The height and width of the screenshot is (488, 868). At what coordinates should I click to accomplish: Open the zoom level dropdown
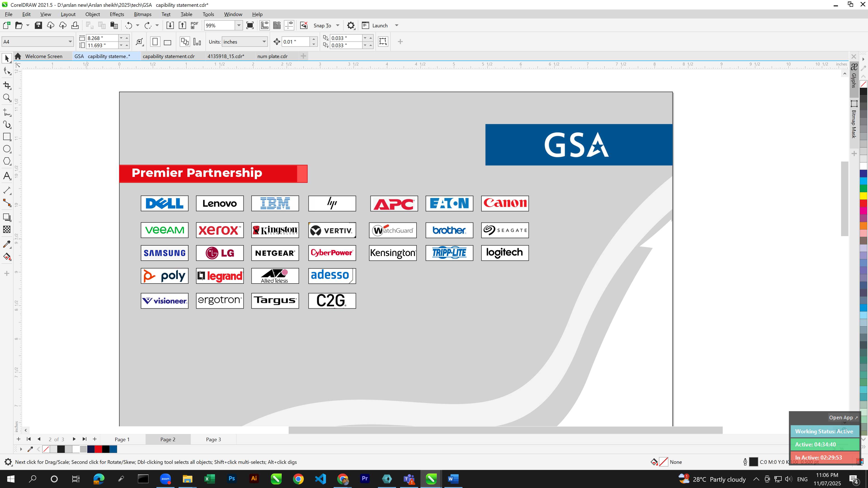(238, 26)
